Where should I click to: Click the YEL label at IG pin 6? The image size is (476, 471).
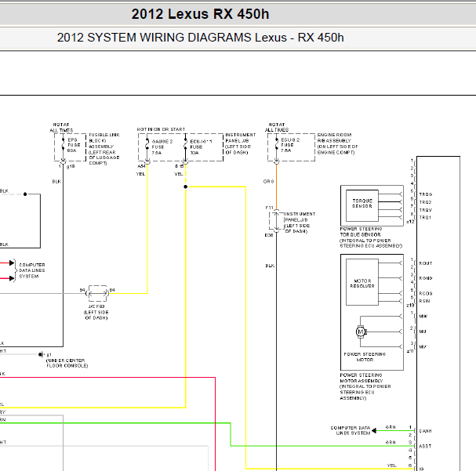point(391,466)
